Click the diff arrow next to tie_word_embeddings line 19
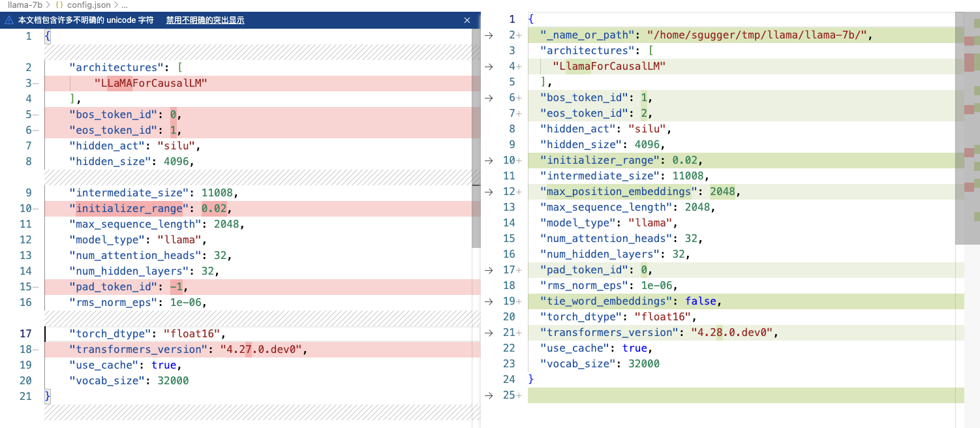Viewport: 980px width, 428px height. pyautogui.click(x=489, y=301)
